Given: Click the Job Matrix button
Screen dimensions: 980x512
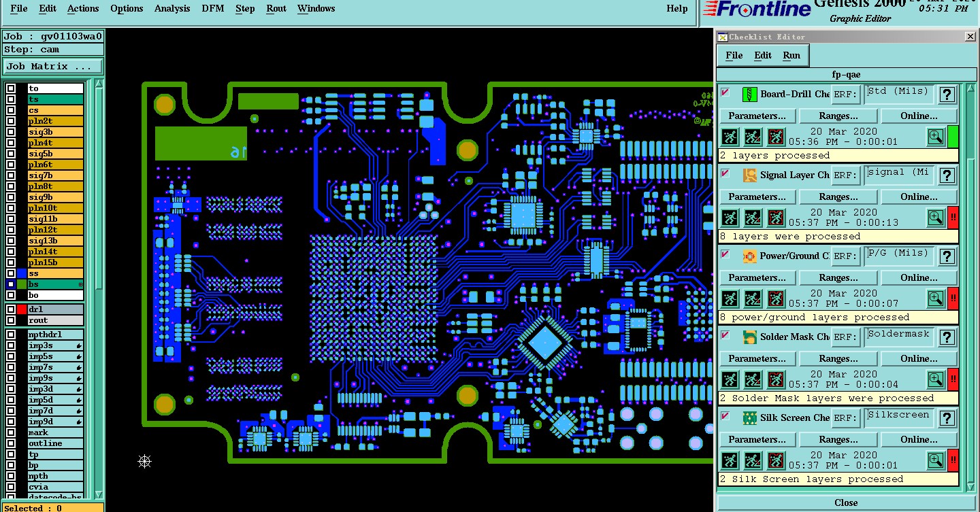Looking at the screenshot, I should [x=53, y=66].
